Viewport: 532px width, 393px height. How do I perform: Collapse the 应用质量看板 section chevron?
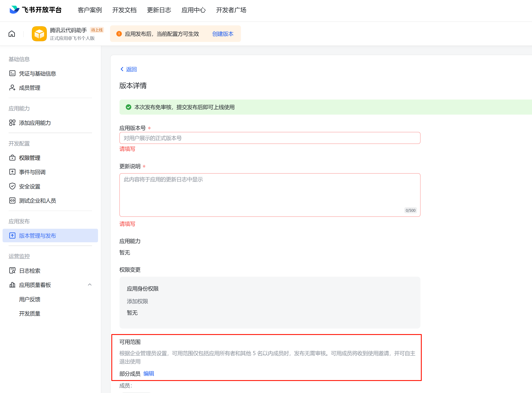(90, 285)
